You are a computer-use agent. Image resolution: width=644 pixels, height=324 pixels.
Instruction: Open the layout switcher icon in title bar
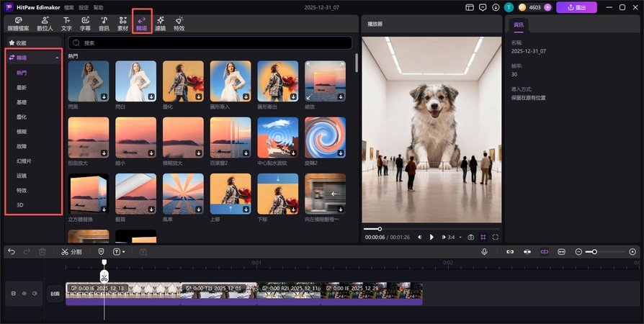[470, 7]
